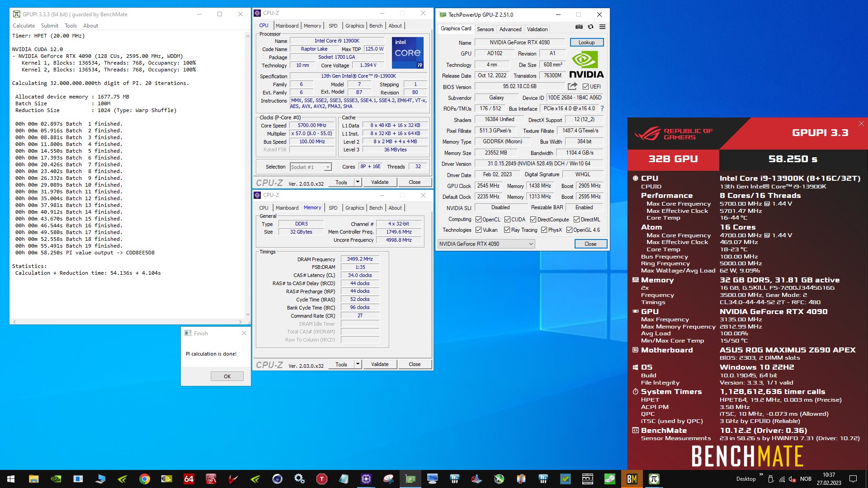Click the muted volume tray icon
868x488 pixels.
coord(792,479)
